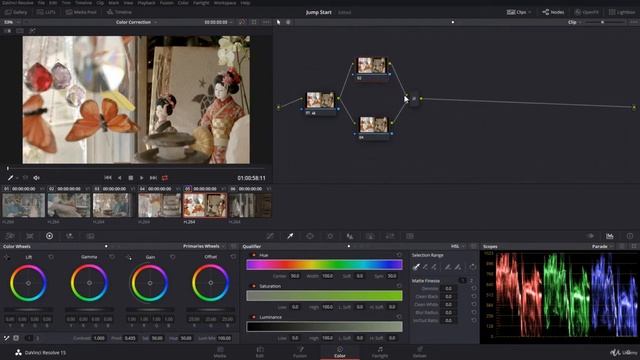Screen dimensions: 640x360
Task: Open the Tracker palette icon
Action: point(330,236)
